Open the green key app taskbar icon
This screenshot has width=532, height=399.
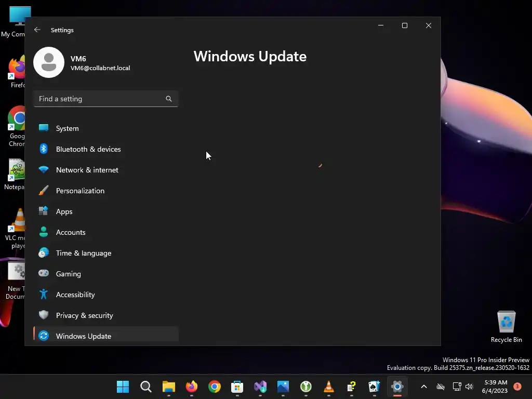coord(305,387)
